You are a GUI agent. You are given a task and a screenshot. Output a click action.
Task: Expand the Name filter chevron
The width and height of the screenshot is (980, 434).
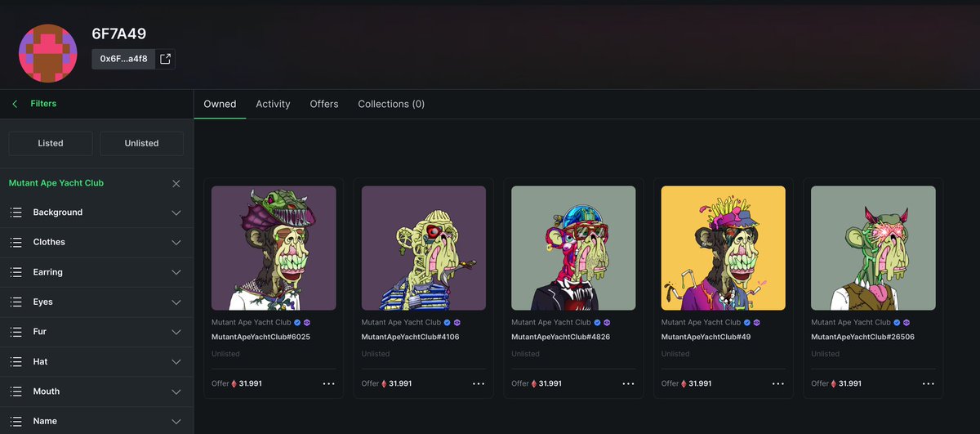pos(176,421)
